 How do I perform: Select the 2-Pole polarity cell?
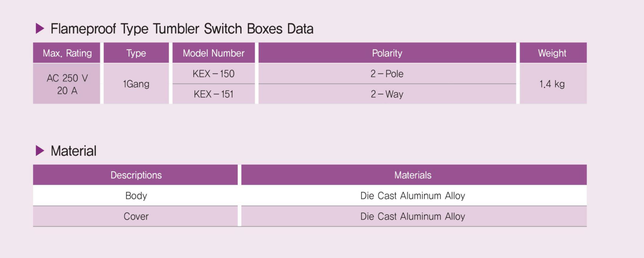tap(387, 74)
